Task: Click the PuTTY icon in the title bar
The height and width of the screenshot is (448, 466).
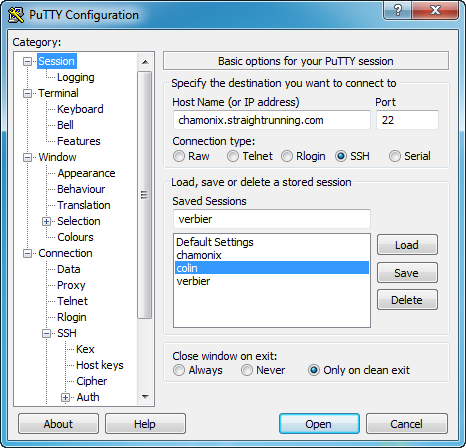Action: tap(16, 15)
